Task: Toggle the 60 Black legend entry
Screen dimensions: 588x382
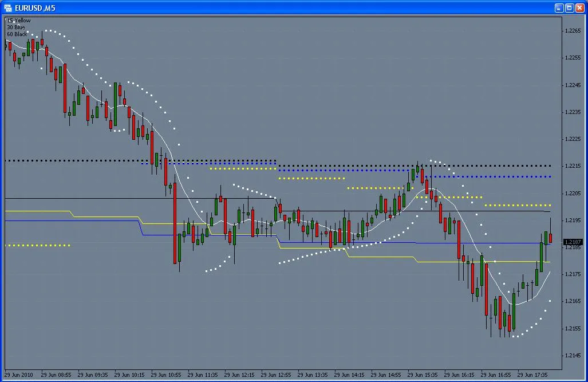Action: pos(16,33)
